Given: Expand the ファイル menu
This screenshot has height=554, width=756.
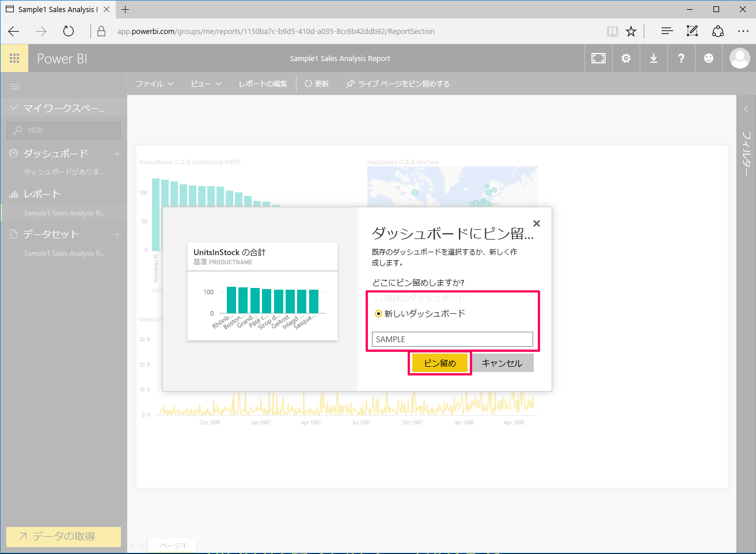Looking at the screenshot, I should (154, 84).
